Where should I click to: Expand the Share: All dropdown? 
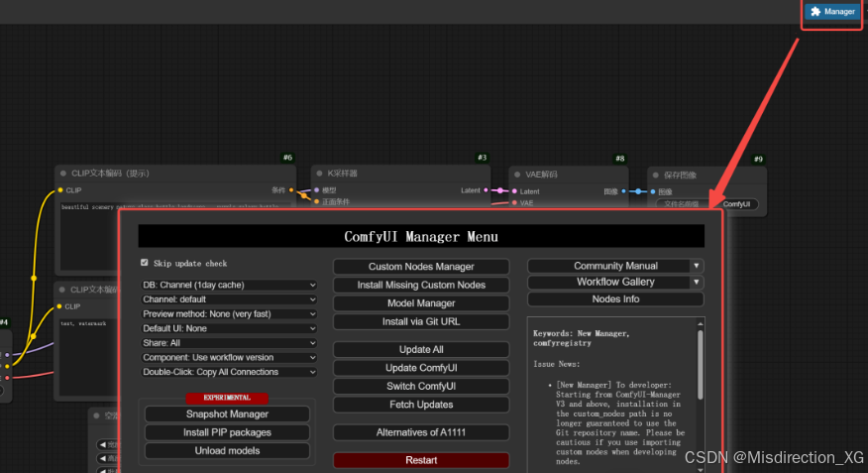(x=229, y=343)
